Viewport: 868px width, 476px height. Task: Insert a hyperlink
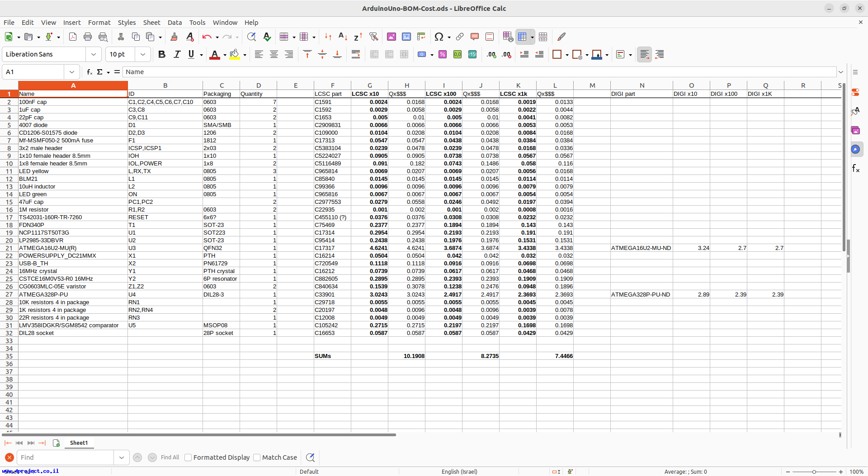click(x=460, y=37)
